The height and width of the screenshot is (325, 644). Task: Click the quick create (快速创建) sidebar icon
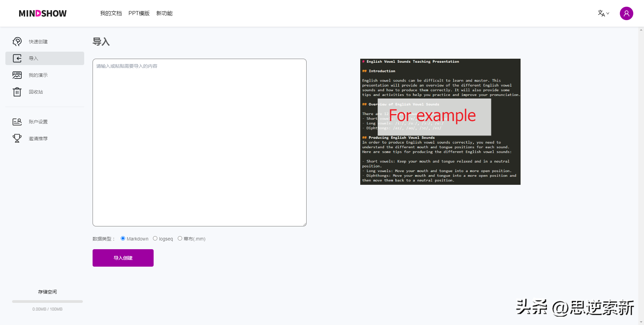[17, 42]
